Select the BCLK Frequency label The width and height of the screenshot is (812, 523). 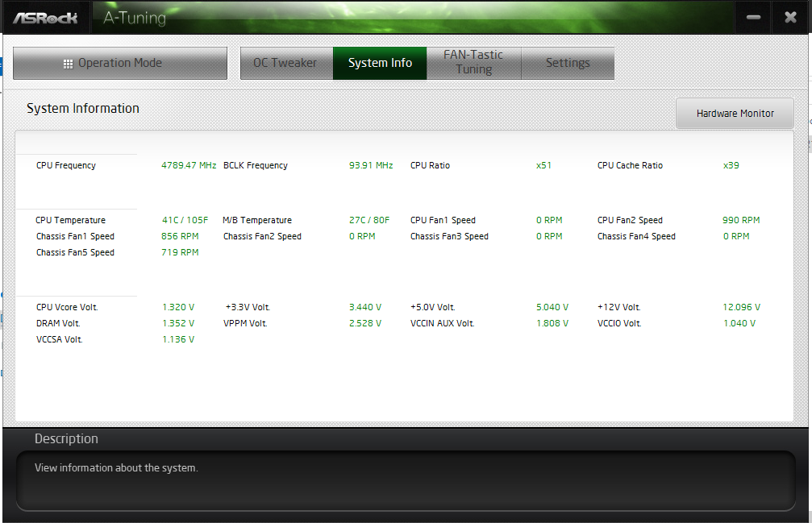pos(256,165)
